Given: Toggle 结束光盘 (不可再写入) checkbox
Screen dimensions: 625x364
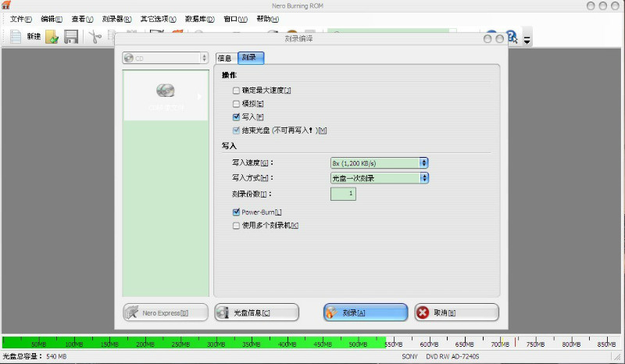Looking at the screenshot, I should pyautogui.click(x=236, y=130).
